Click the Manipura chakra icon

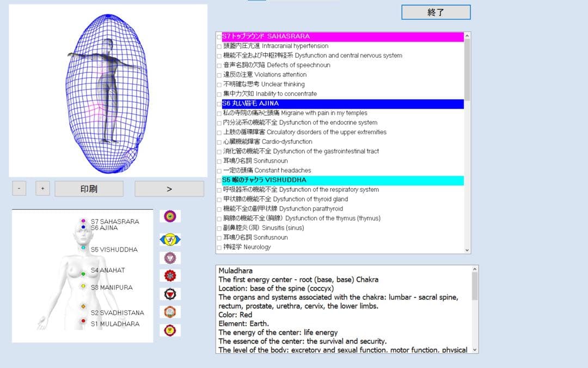pyautogui.click(x=170, y=294)
